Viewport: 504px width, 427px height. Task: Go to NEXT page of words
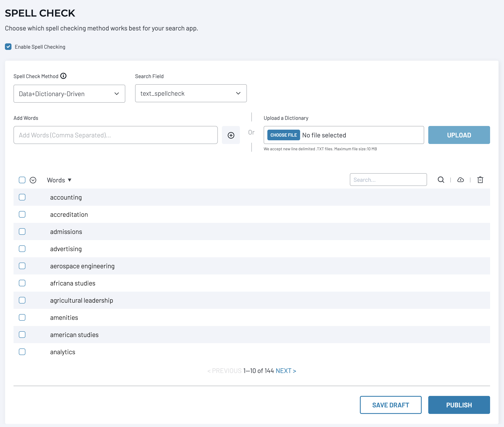click(x=286, y=371)
